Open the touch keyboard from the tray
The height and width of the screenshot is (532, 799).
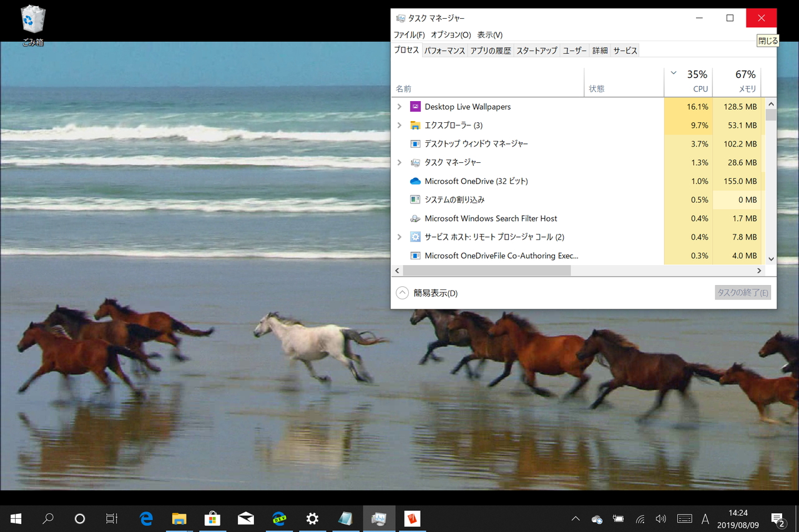(x=684, y=518)
